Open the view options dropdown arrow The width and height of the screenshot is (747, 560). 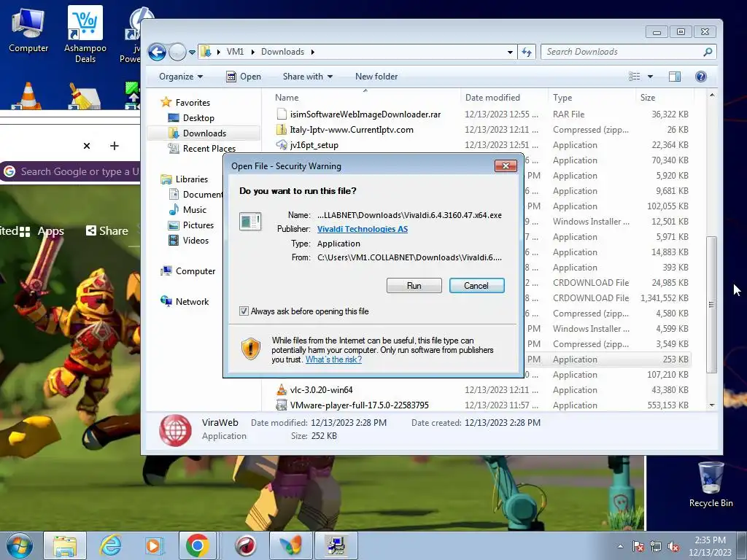pyautogui.click(x=650, y=77)
